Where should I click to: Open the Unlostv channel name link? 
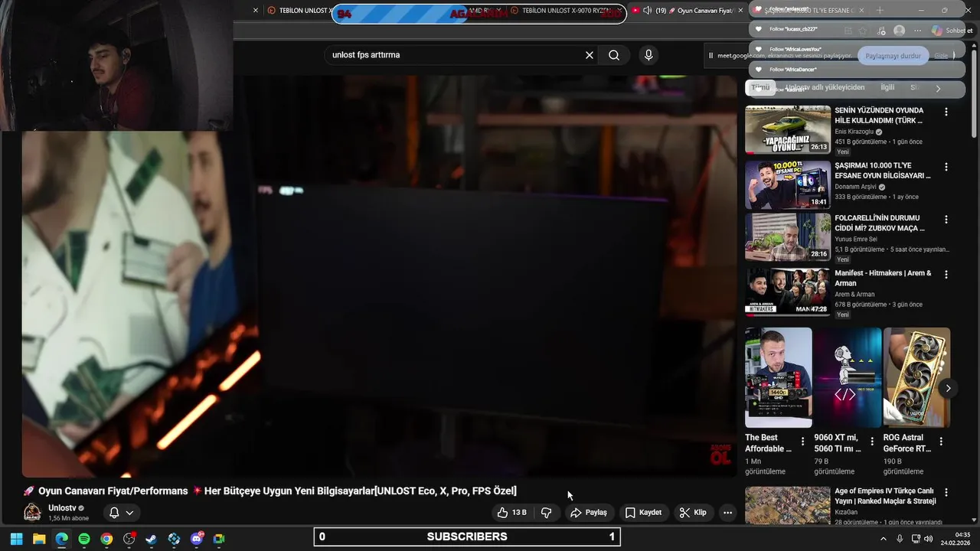pyautogui.click(x=62, y=508)
